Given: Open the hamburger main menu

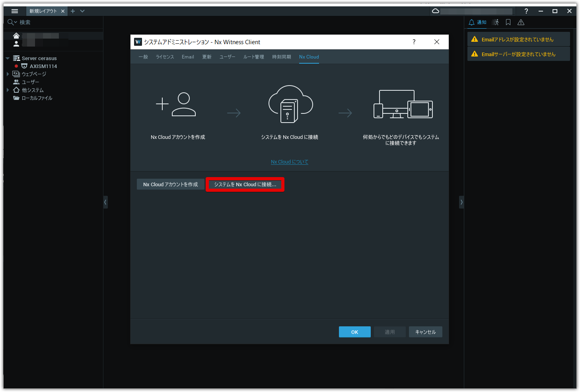Looking at the screenshot, I should [x=15, y=11].
